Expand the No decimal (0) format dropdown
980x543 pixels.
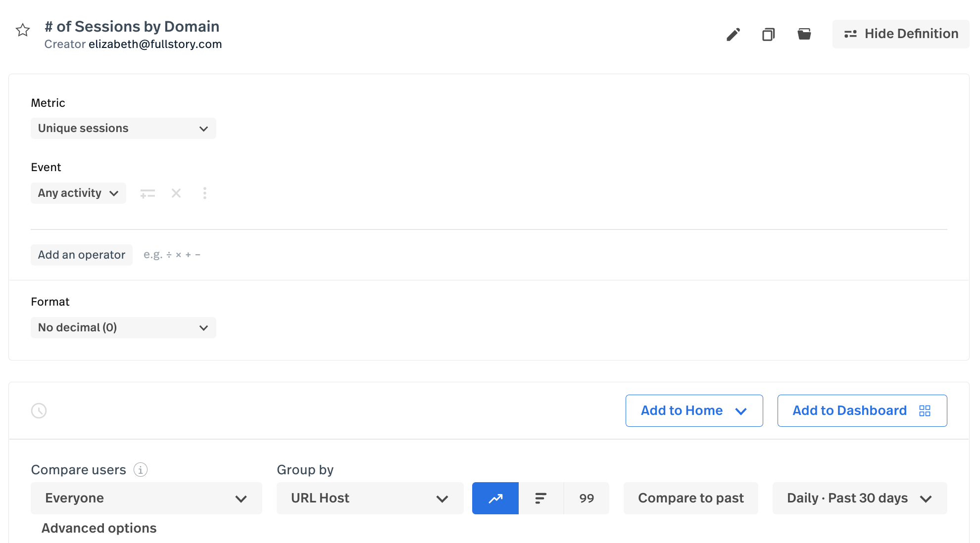coord(123,328)
